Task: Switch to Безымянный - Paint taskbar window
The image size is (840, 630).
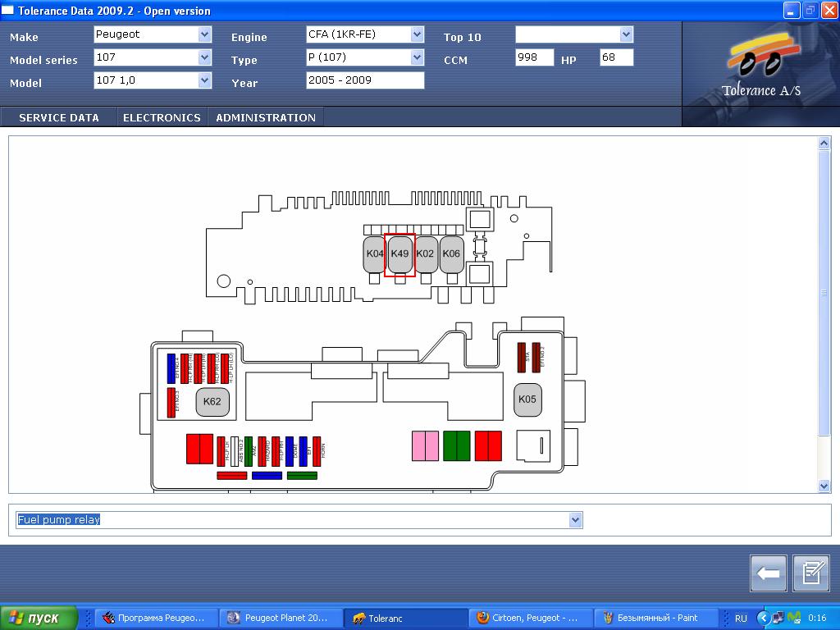Action: (655, 619)
